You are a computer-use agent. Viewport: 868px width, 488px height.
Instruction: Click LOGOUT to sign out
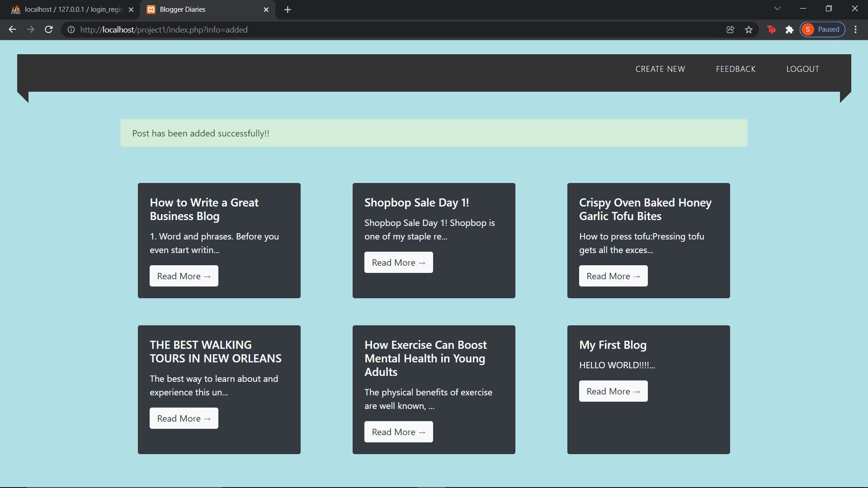(x=802, y=69)
